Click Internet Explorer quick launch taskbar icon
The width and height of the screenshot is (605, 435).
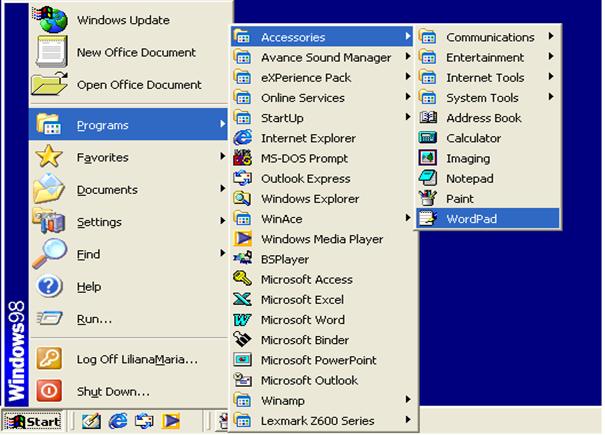119,422
